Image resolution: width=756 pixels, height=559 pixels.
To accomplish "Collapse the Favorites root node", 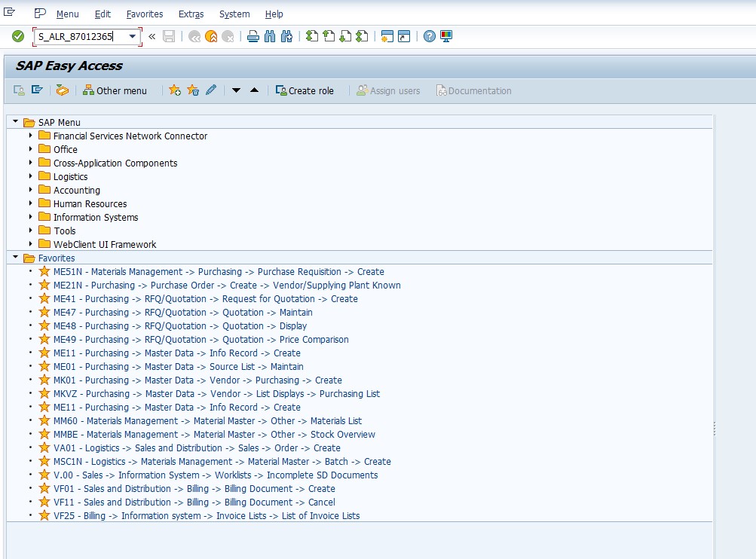I will point(15,257).
